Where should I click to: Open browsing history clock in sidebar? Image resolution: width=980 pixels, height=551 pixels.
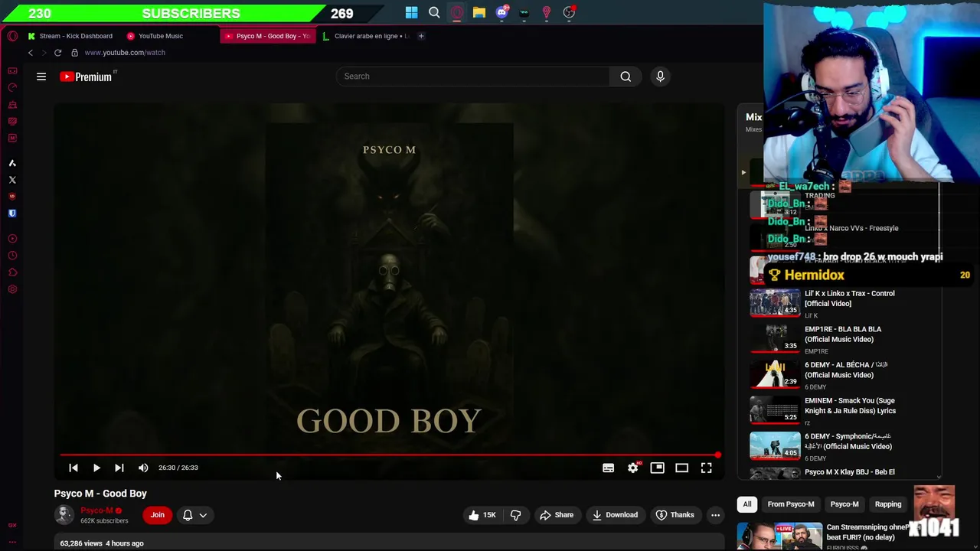click(12, 256)
